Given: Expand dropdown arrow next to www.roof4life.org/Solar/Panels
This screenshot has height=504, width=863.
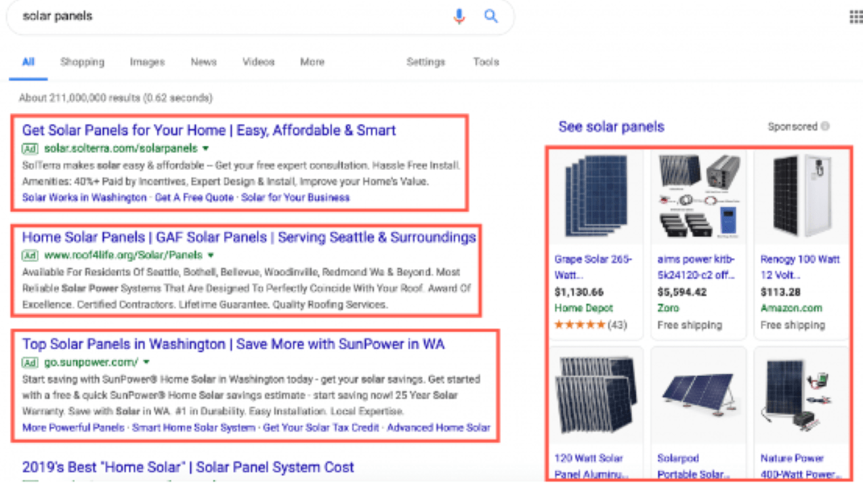Looking at the screenshot, I should point(210,255).
